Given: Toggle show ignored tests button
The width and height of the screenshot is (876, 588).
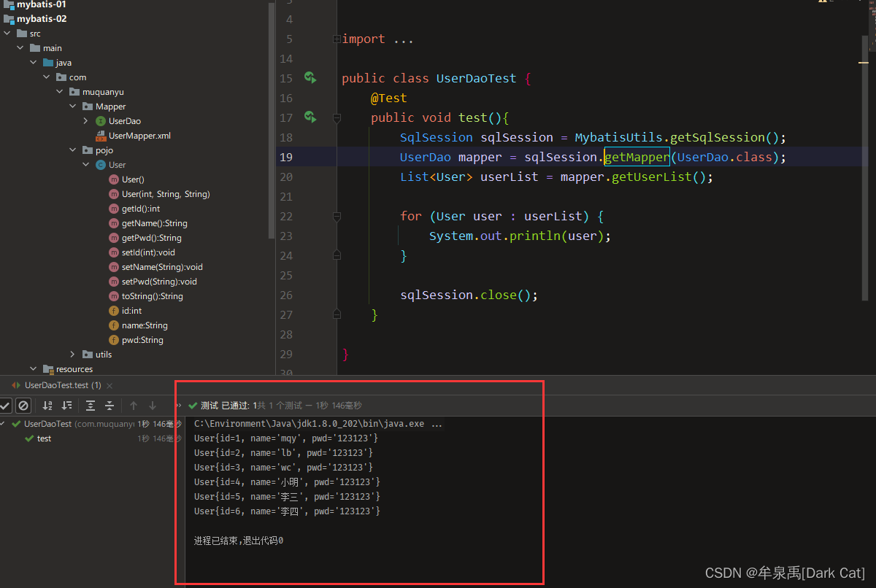Looking at the screenshot, I should coord(23,406).
